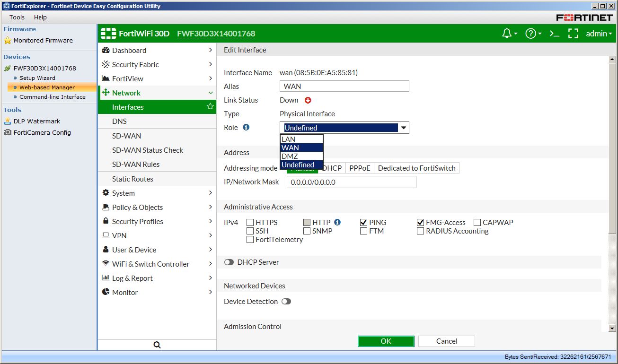The image size is (618, 364).
Task: Uncheck the FMG-Access checkbox
Action: [x=420, y=222]
